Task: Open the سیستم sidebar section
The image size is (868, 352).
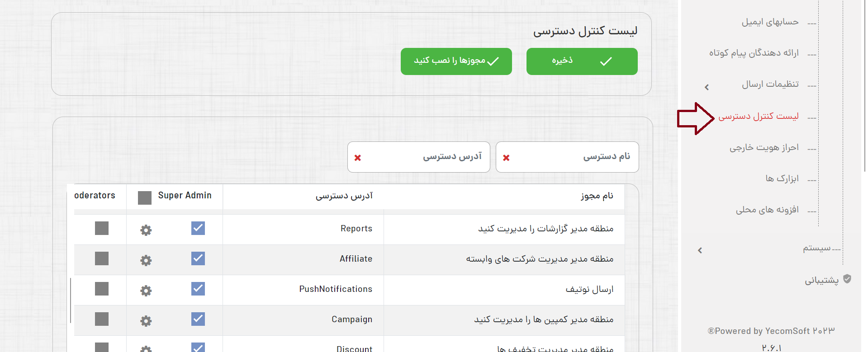Action: [817, 248]
